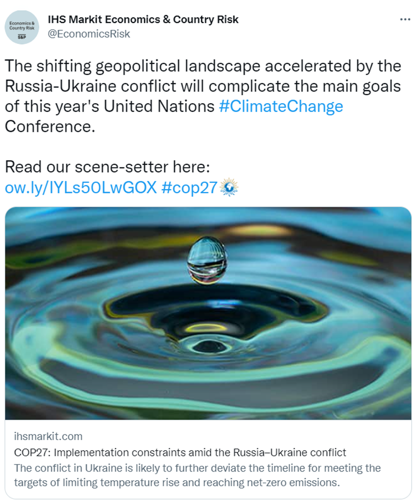Click the floating water droplet in the image

pos(207,260)
